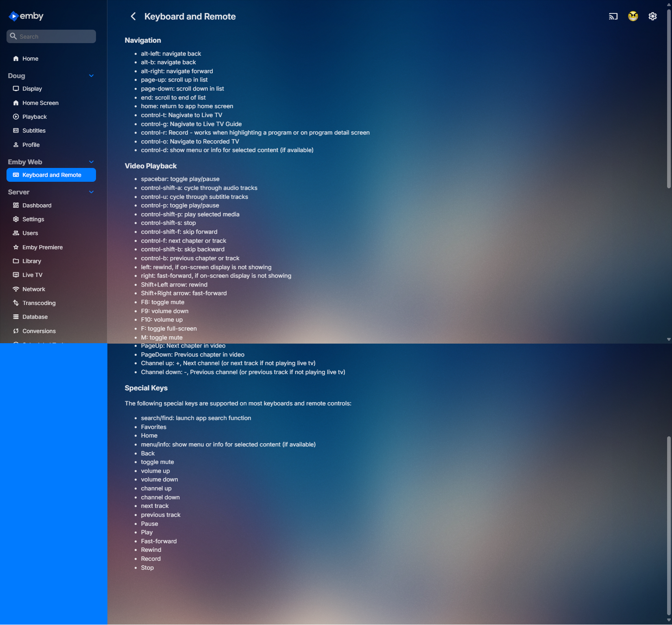The width and height of the screenshot is (672, 625).
Task: Click "control-shift-s: stop" line
Action: 168,223
